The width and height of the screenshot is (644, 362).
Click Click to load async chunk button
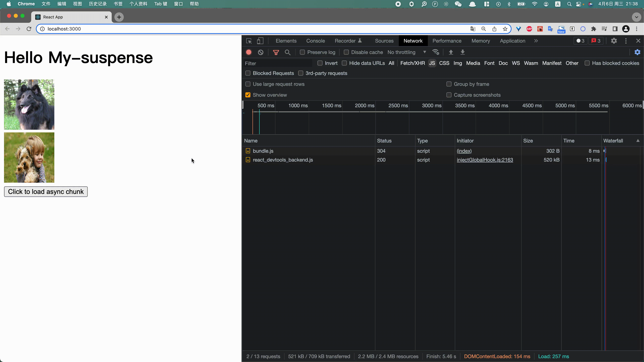click(x=46, y=192)
